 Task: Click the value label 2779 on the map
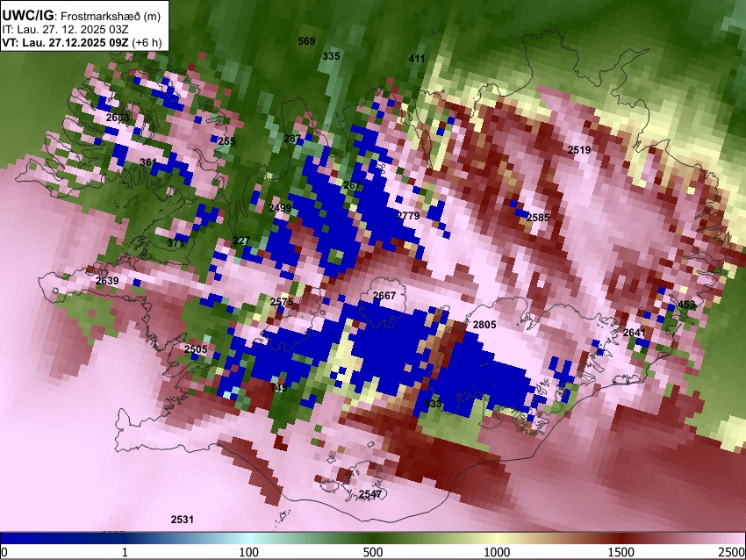coord(408,216)
